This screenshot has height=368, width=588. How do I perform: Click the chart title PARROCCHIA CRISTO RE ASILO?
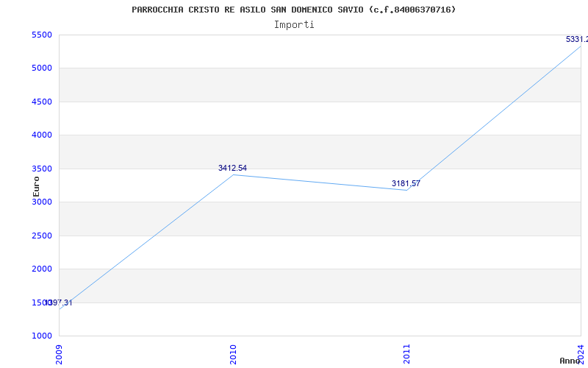pyautogui.click(x=293, y=10)
